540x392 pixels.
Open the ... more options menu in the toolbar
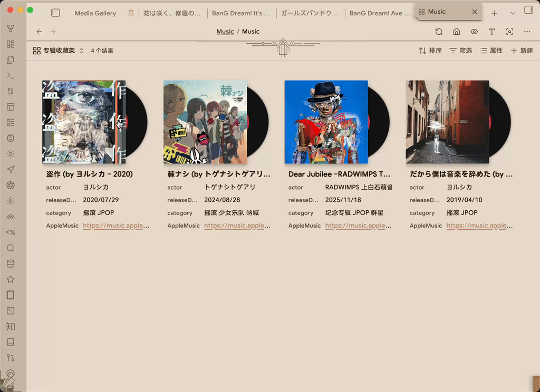coord(527,32)
